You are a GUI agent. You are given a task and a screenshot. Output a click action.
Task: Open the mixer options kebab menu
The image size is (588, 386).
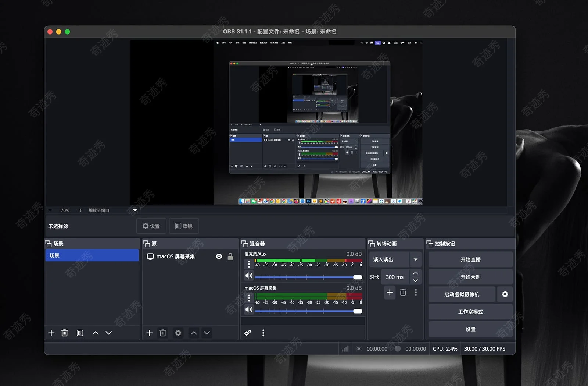[263, 333]
